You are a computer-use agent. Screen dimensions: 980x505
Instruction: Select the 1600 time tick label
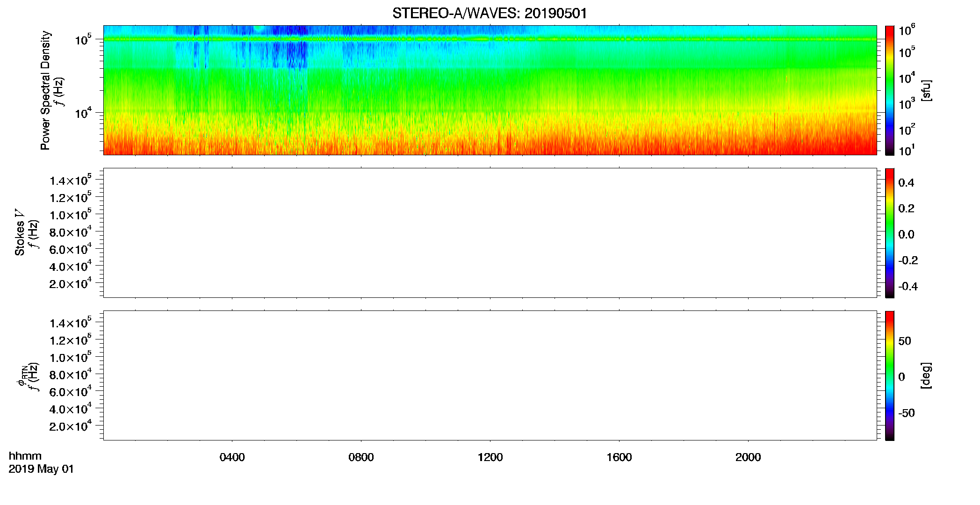coord(619,457)
